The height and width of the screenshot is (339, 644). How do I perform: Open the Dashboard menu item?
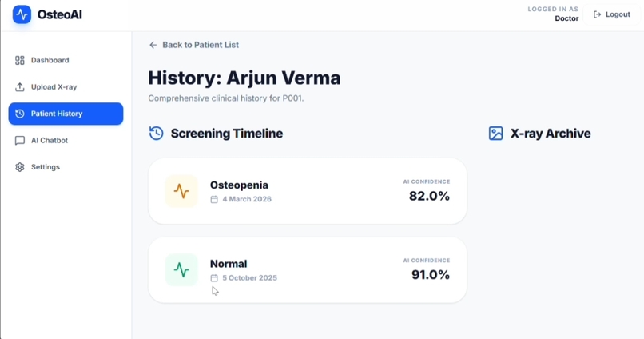[66, 61]
